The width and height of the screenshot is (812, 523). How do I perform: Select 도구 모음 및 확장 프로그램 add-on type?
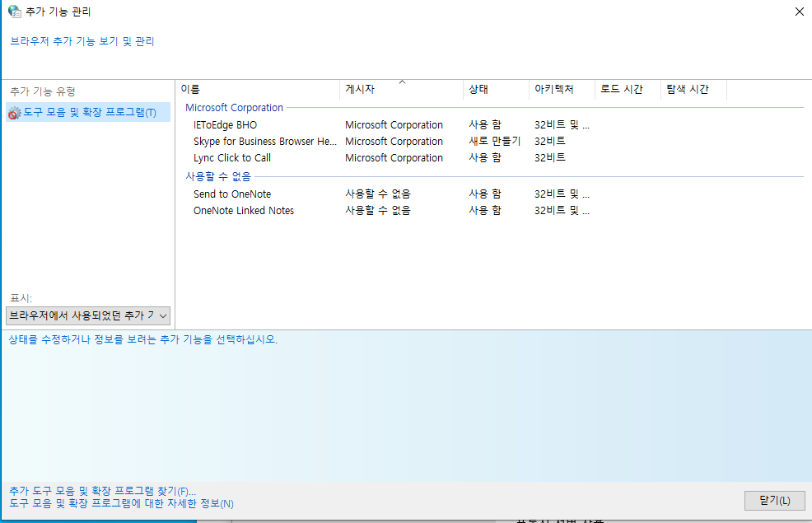tap(88, 112)
